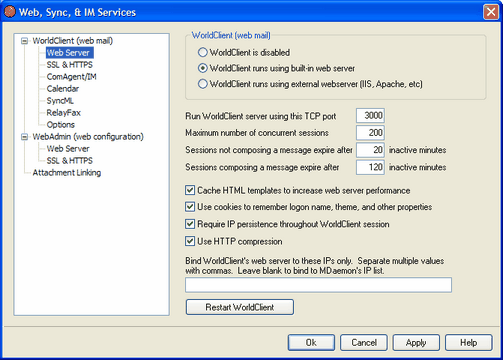Collapse the WebAdmin (web configuration) tree node
503x360 pixels.
24,137
